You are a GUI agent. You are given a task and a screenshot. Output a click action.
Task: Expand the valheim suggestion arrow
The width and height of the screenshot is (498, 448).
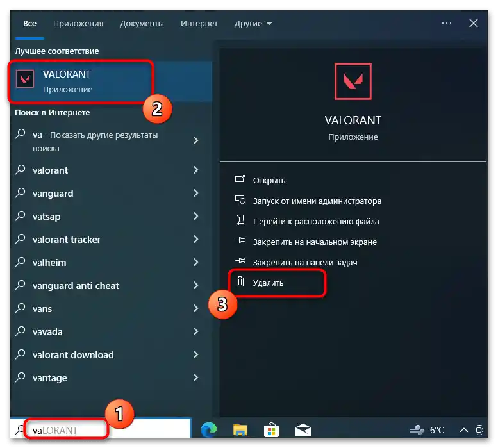pyautogui.click(x=196, y=262)
